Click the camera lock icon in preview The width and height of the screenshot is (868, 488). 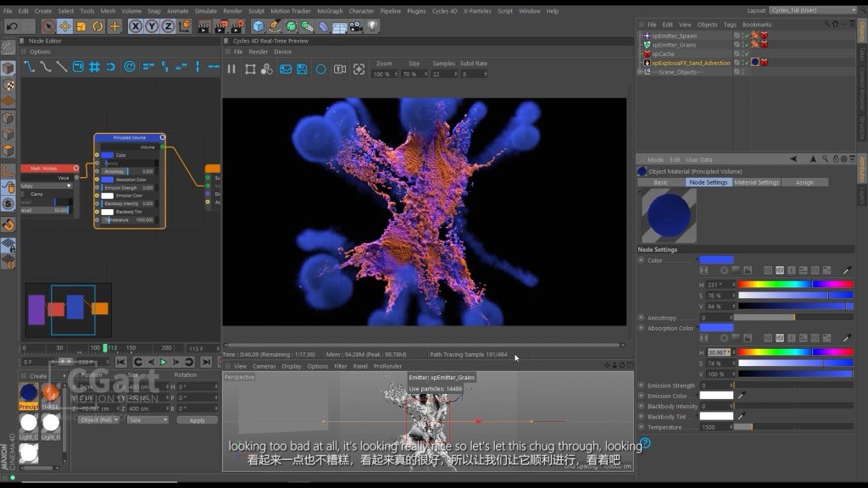(340, 69)
